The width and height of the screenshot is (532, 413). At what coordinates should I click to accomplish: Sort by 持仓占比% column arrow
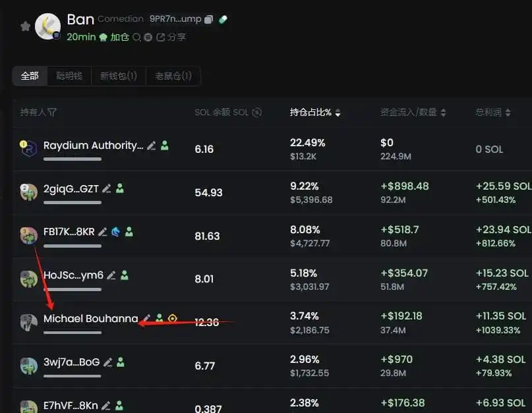pyautogui.click(x=338, y=113)
